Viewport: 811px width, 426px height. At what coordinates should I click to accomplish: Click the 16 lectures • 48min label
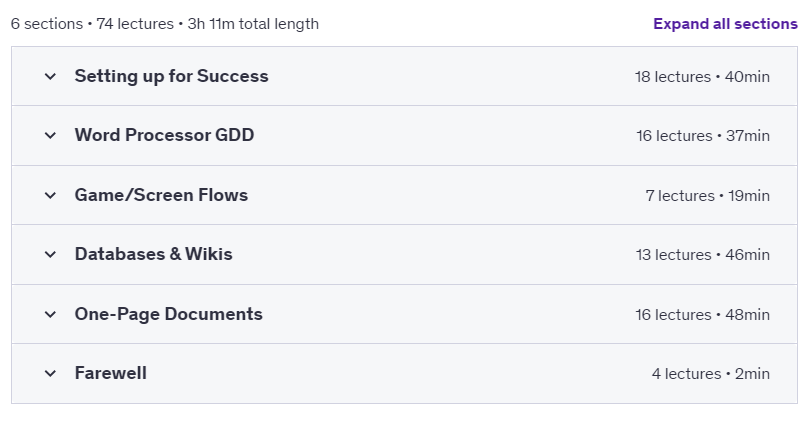(702, 314)
